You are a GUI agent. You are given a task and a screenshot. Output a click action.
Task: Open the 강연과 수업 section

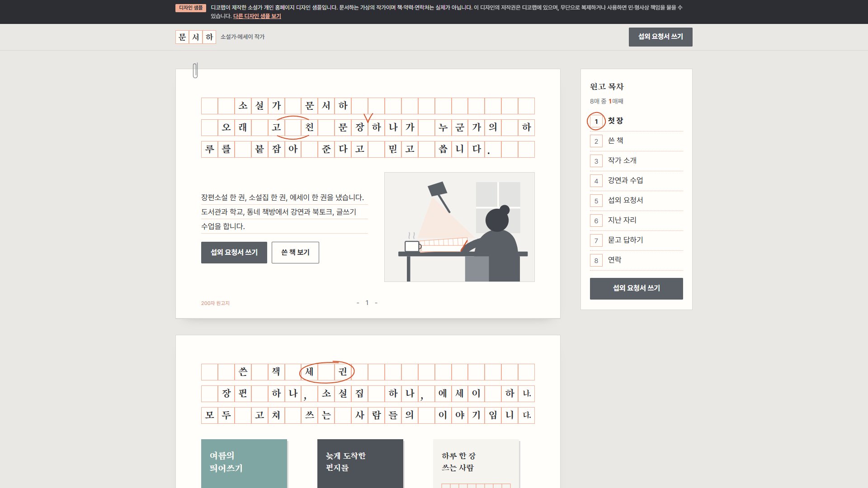tap(637, 181)
